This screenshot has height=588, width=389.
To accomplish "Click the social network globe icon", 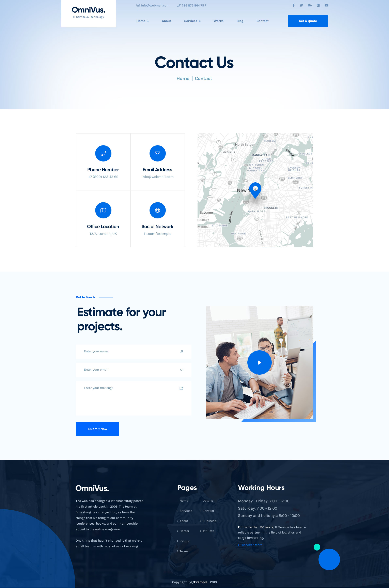I will click(x=157, y=210).
